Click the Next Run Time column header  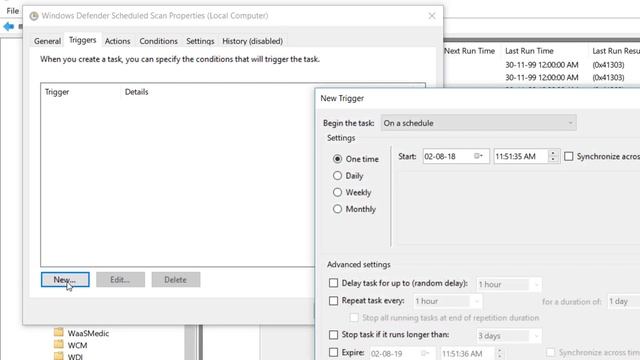coord(469,51)
